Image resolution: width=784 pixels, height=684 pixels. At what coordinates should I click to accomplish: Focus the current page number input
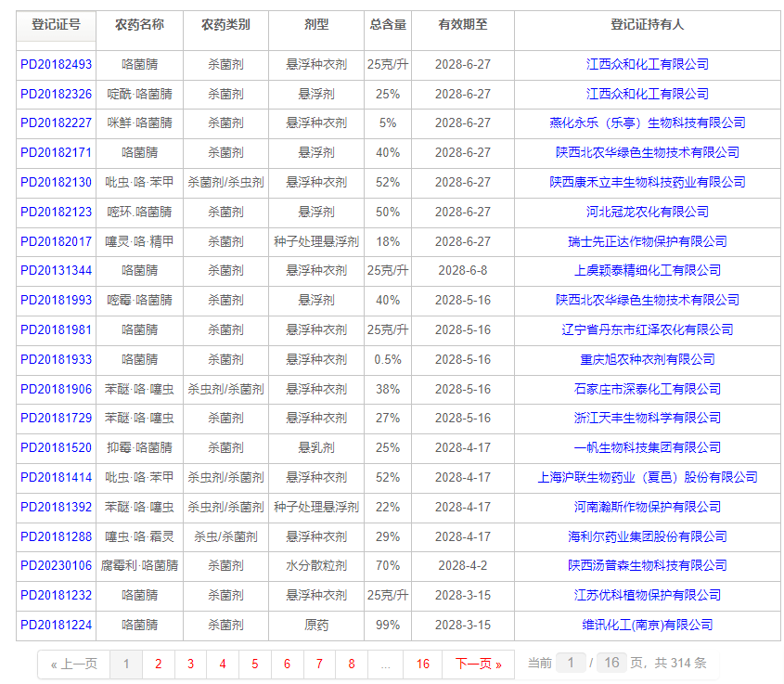(571, 664)
